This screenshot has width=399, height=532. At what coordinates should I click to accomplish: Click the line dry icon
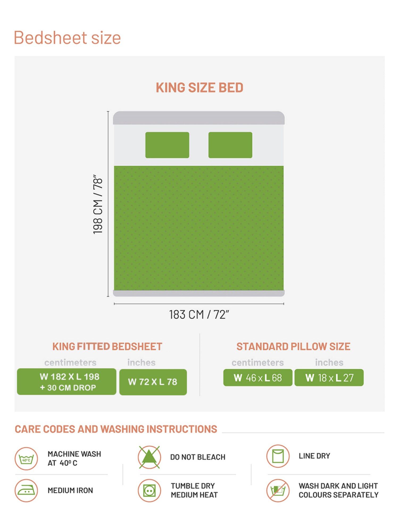pos(278,456)
